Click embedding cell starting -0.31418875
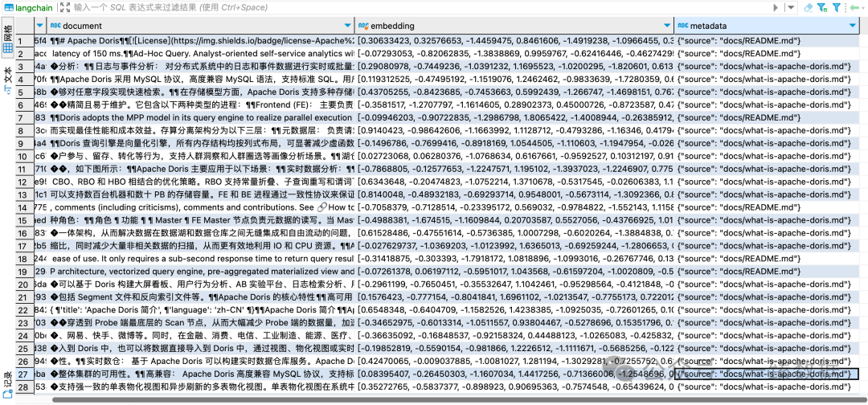Viewport: 868px width, 405px height. pos(515,259)
